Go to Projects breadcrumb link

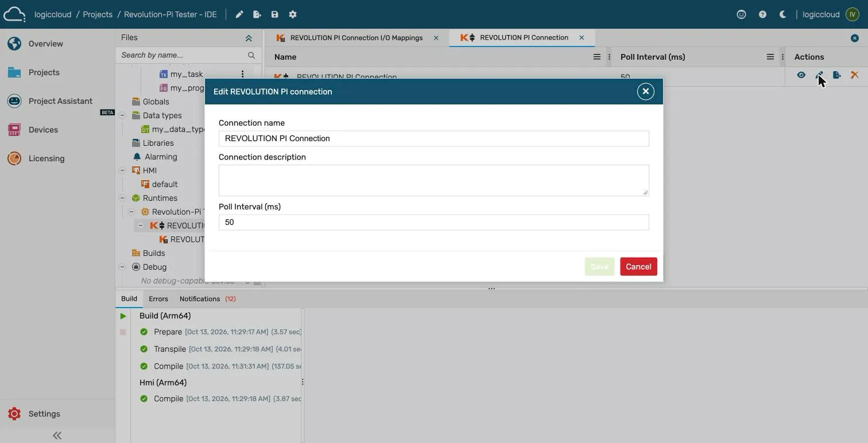pos(98,14)
